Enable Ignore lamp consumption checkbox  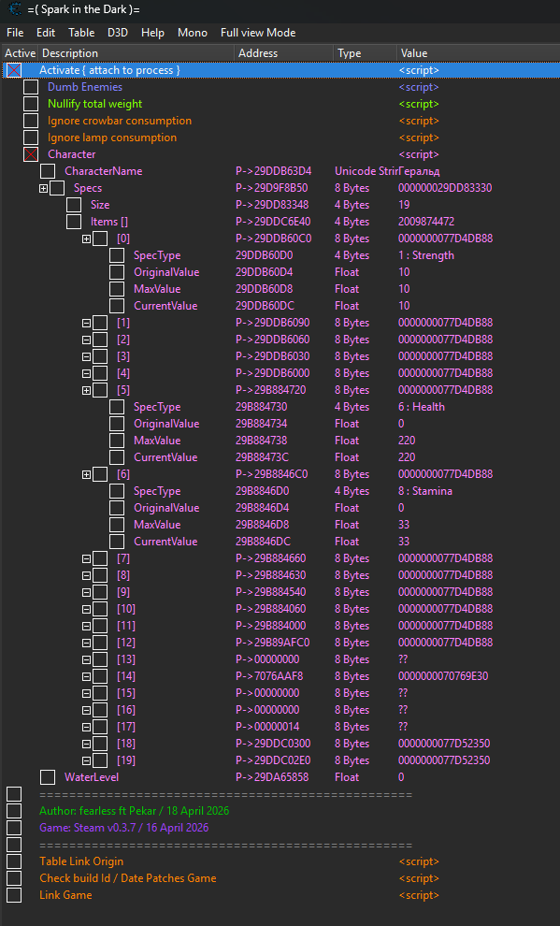click(31, 137)
